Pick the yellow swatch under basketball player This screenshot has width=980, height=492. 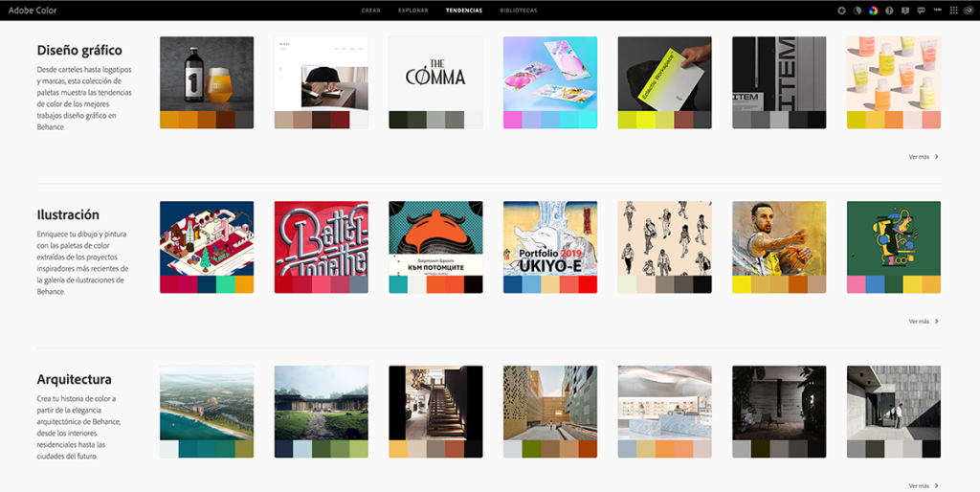pos(742,284)
